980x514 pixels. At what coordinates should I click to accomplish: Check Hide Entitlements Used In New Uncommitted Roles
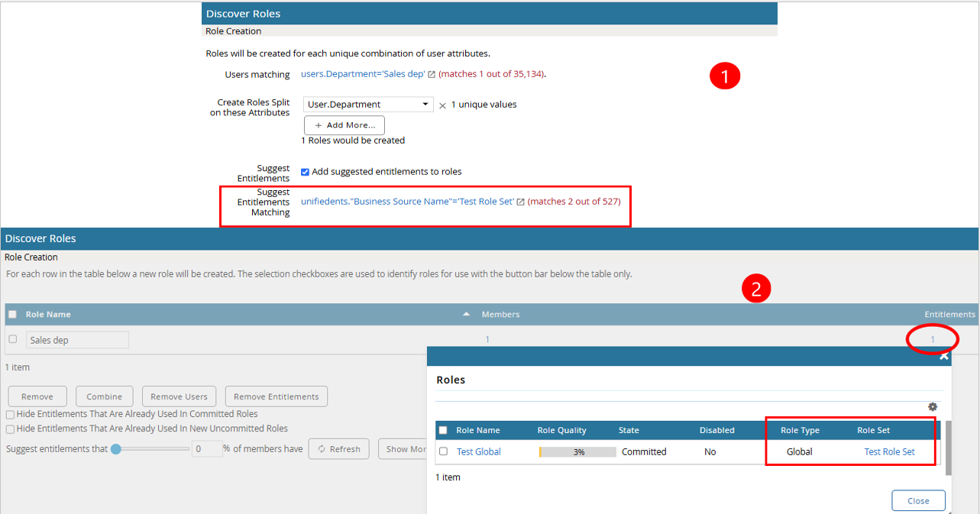pyautogui.click(x=10, y=428)
